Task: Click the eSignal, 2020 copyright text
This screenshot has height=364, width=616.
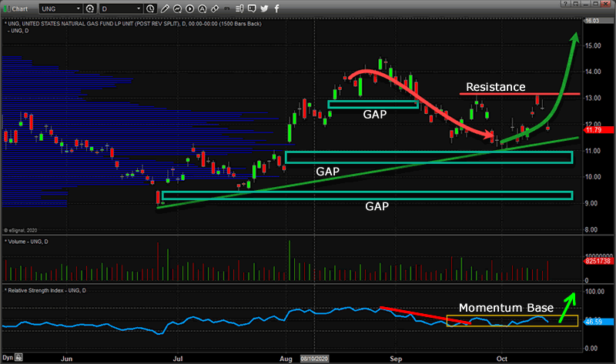Action: [x=21, y=231]
